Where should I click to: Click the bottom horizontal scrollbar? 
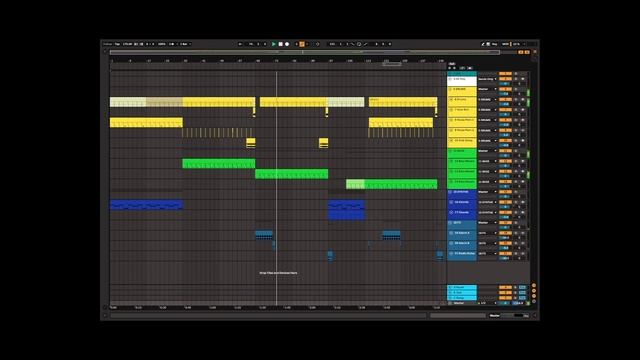pyautogui.click(x=268, y=316)
